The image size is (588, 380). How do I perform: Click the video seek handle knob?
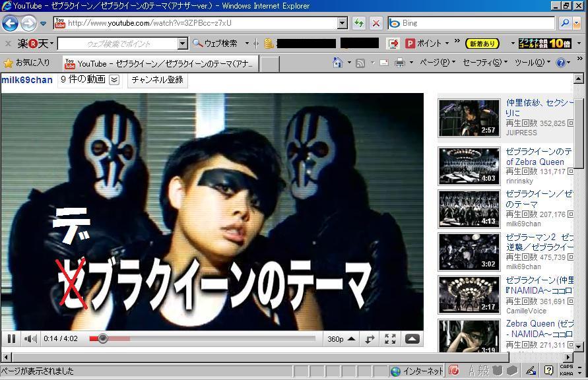(x=103, y=339)
